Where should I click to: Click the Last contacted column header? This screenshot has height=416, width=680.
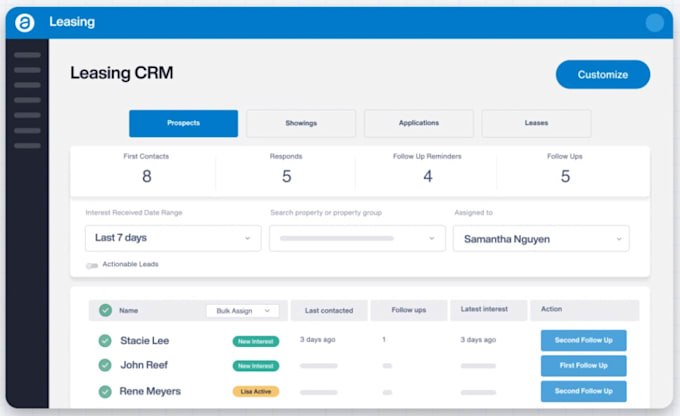pyautogui.click(x=329, y=311)
